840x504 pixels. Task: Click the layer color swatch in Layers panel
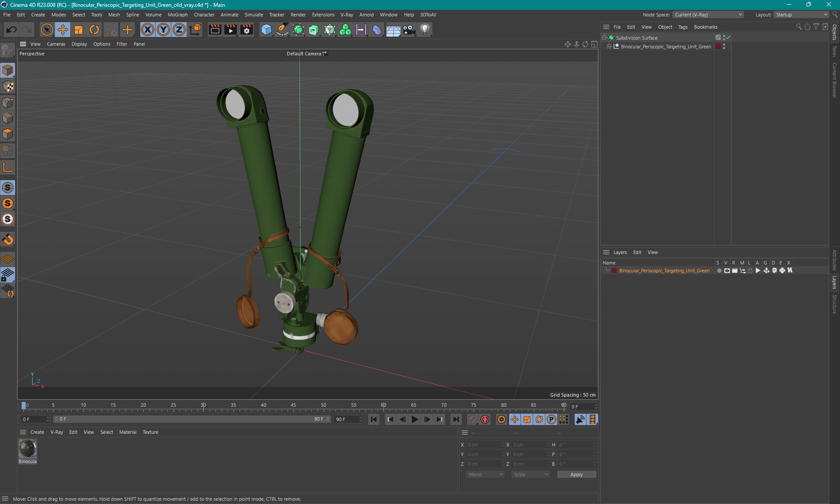[x=614, y=271]
